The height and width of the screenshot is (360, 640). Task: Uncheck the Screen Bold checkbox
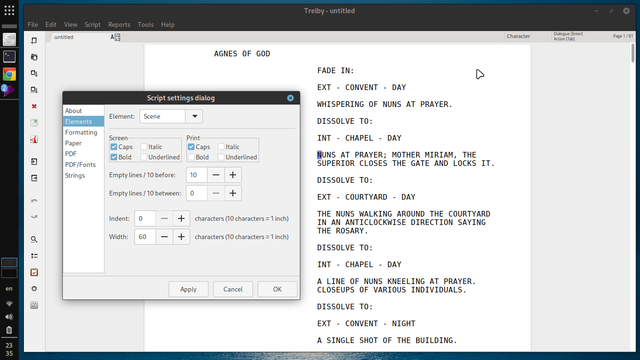pyautogui.click(x=114, y=157)
